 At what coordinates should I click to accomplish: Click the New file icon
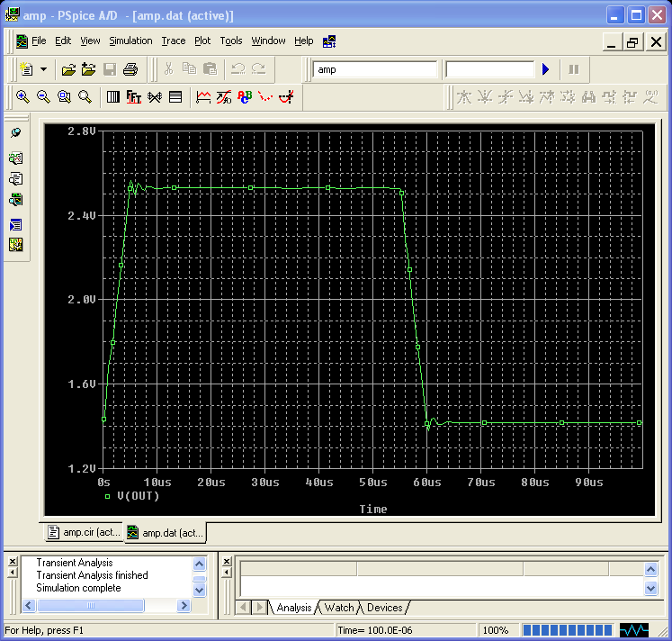point(27,69)
